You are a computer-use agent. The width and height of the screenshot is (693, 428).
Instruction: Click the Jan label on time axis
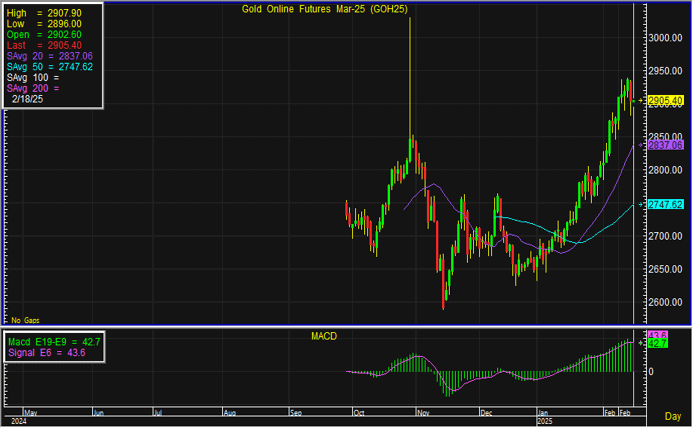tap(543, 411)
